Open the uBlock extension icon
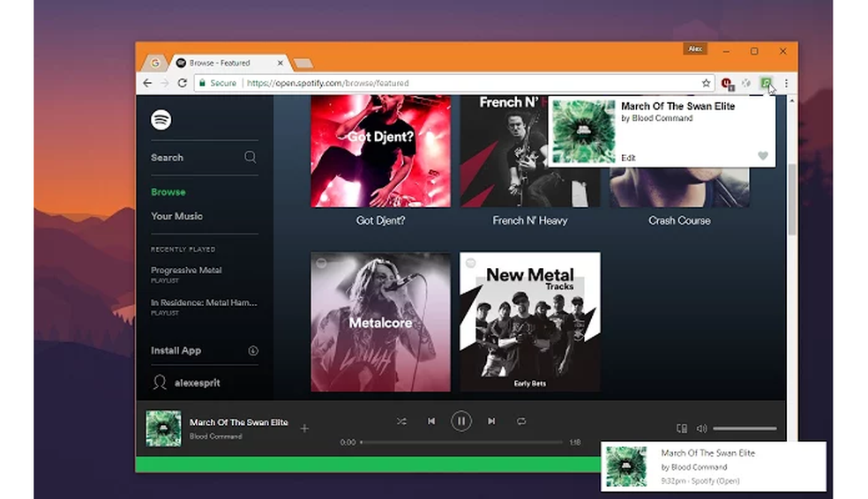Image resolution: width=868 pixels, height=499 pixels. point(727,84)
